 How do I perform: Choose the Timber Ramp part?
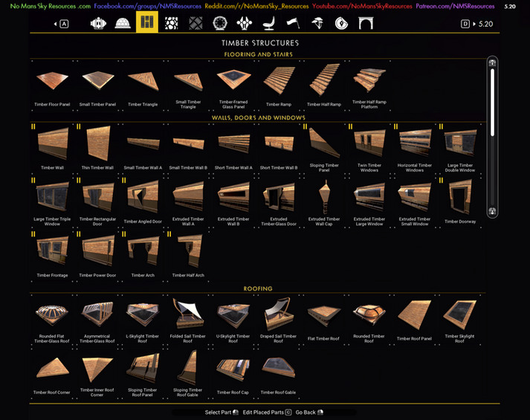[279, 85]
